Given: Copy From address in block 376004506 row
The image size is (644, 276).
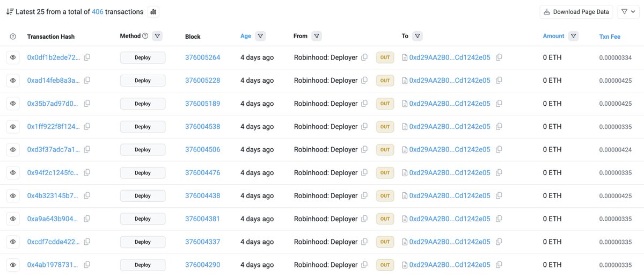Looking at the screenshot, I should [x=364, y=150].
